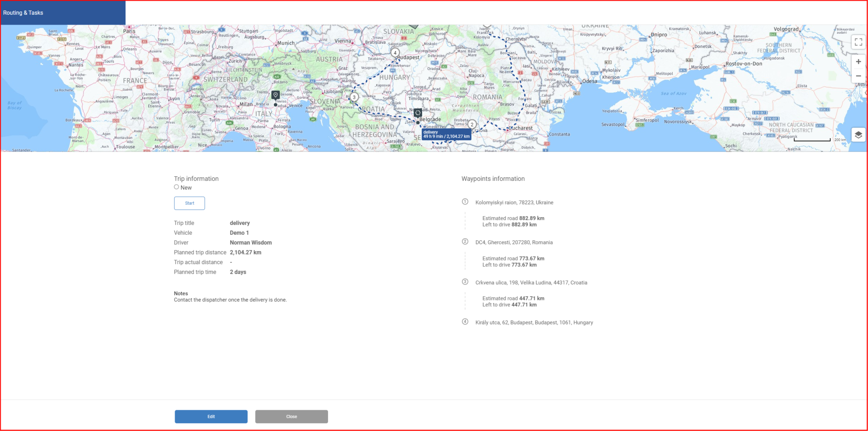Image resolution: width=868 pixels, height=431 pixels.
Task: Select waypoint 3 number icon
Action: coord(465,282)
